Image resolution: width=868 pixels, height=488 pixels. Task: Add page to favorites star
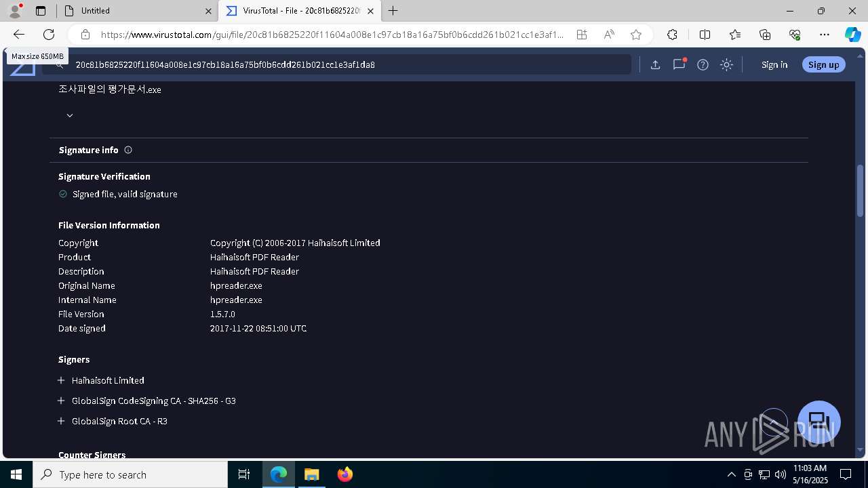point(635,35)
